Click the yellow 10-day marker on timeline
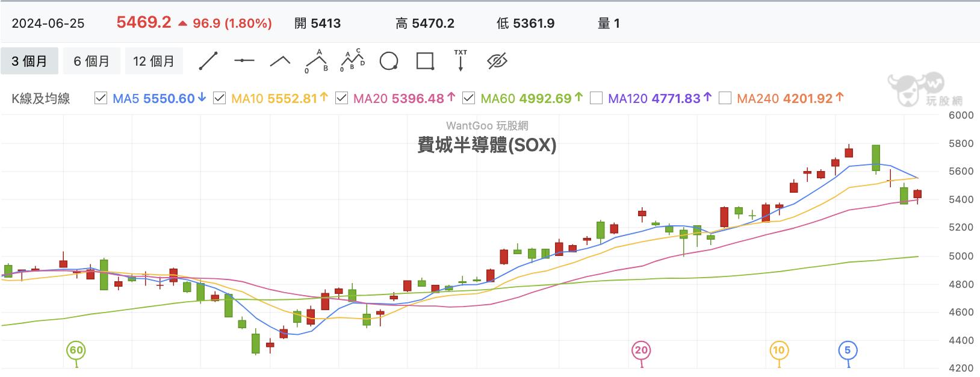This screenshot has height=377, width=980. 779,350
